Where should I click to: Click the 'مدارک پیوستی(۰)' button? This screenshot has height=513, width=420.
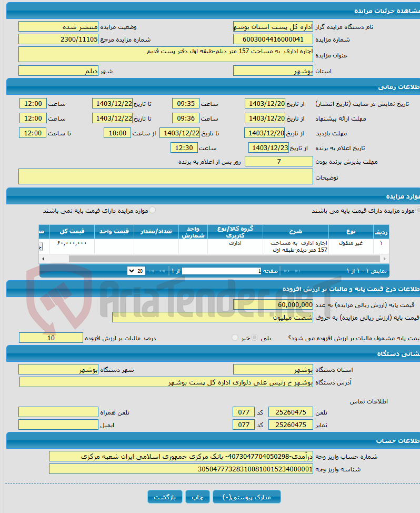click(x=247, y=497)
